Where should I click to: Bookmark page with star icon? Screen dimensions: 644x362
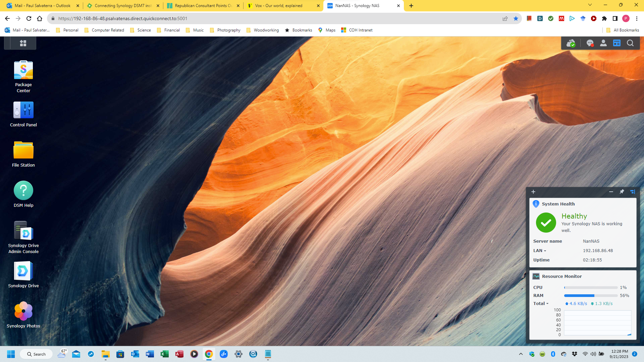tap(516, 18)
